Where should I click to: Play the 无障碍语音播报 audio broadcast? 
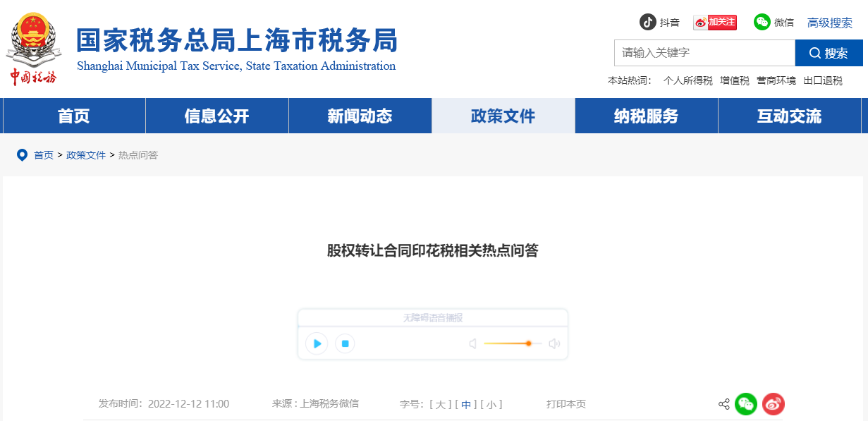point(316,343)
